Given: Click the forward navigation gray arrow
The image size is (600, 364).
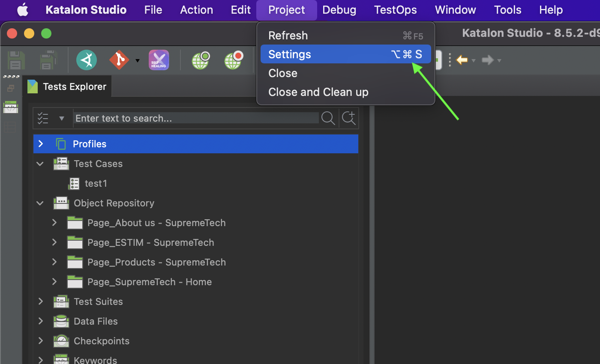Looking at the screenshot, I should [488, 60].
